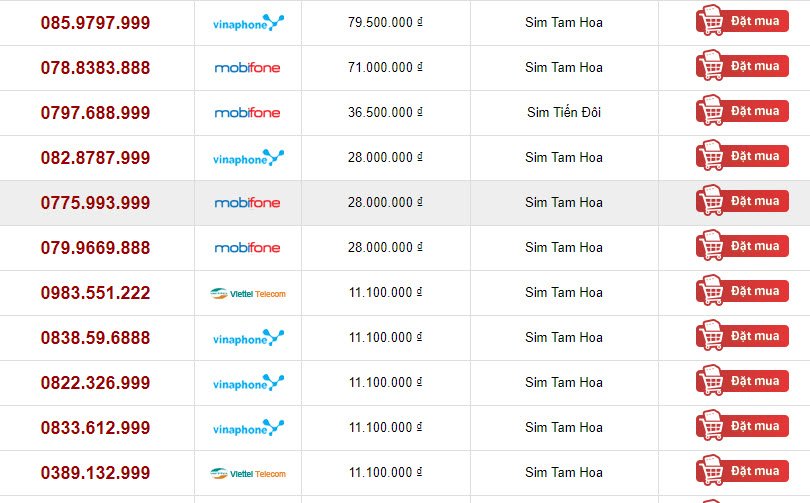
Task: Order the 0797.688.999 SIM via Đặt mua
Action: pyautogui.click(x=742, y=111)
